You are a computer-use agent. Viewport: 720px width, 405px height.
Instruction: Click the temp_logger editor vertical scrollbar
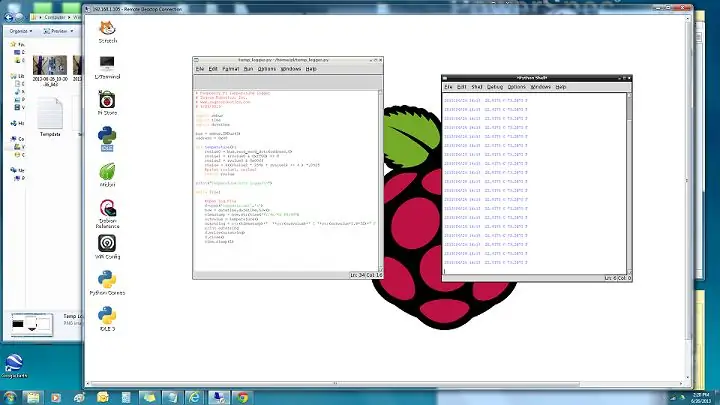pos(380,180)
